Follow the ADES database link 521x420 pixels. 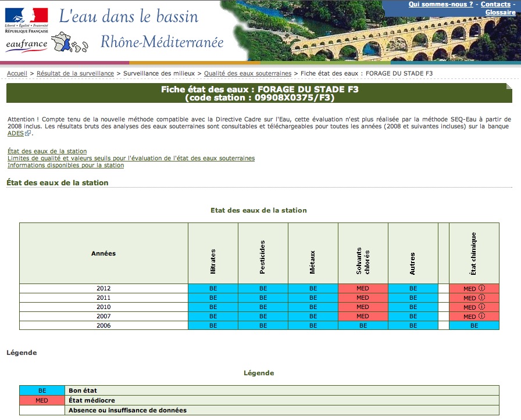[16, 133]
